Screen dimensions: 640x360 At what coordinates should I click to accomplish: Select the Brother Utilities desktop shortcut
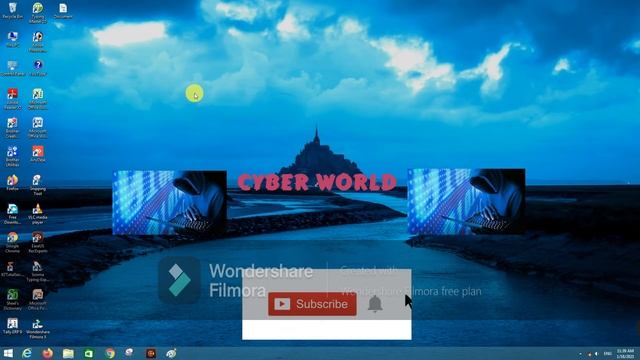[13, 156]
